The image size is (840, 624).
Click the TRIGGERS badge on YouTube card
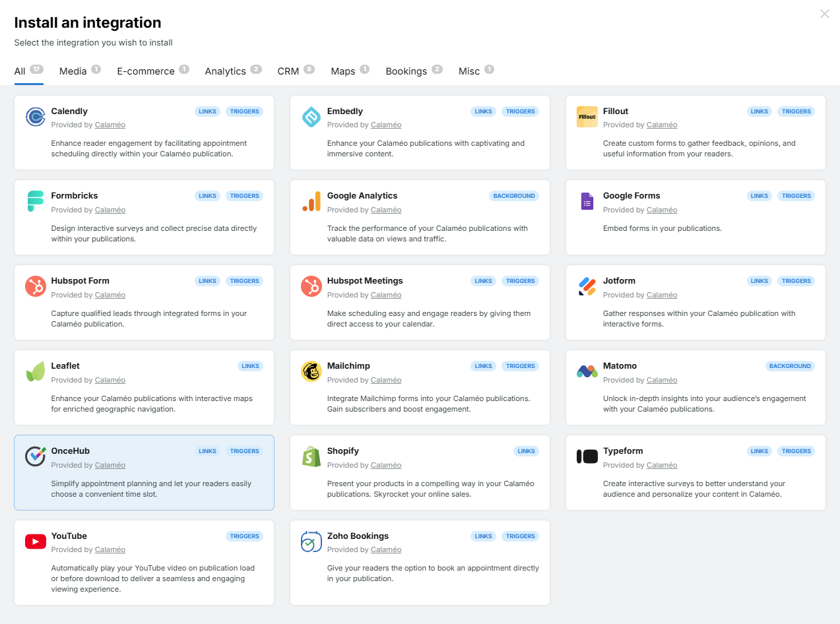point(245,536)
